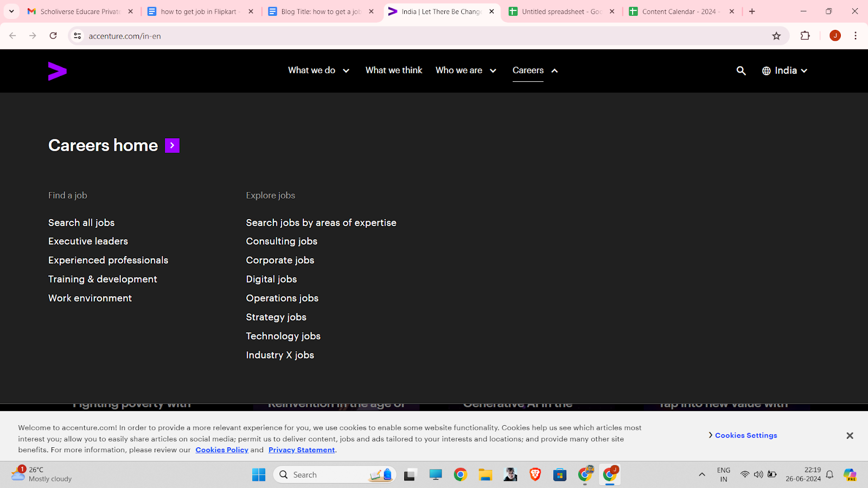The height and width of the screenshot is (488, 868).
Task: Open Digital jobs link
Action: (x=271, y=279)
